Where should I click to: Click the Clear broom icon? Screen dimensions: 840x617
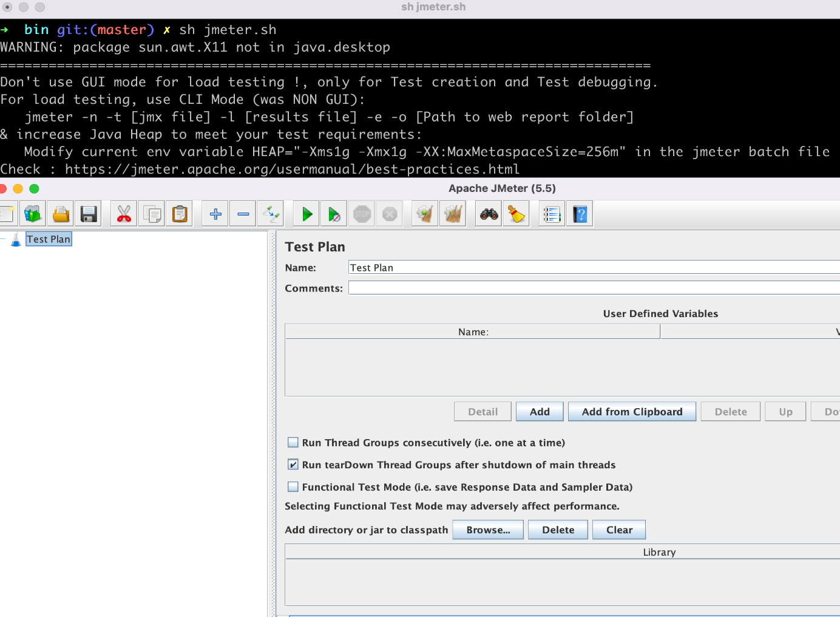[425, 214]
